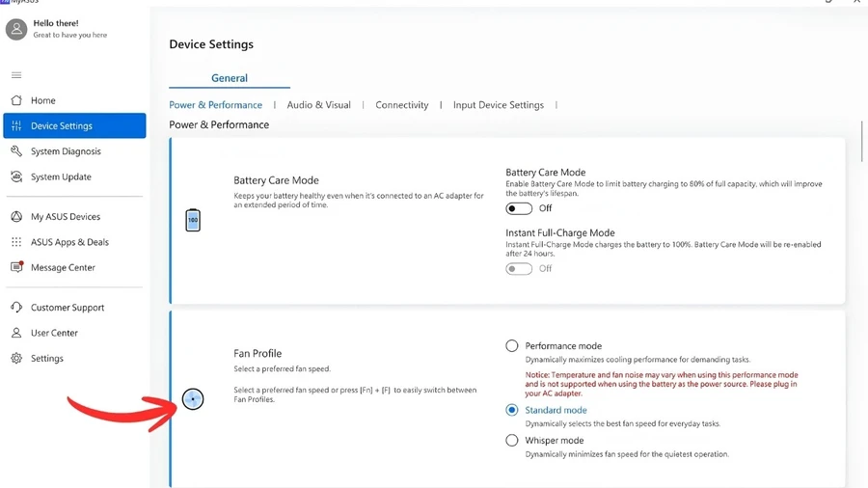Image resolution: width=868 pixels, height=488 pixels.
Task: Click the System Update icon
Action: (16, 176)
